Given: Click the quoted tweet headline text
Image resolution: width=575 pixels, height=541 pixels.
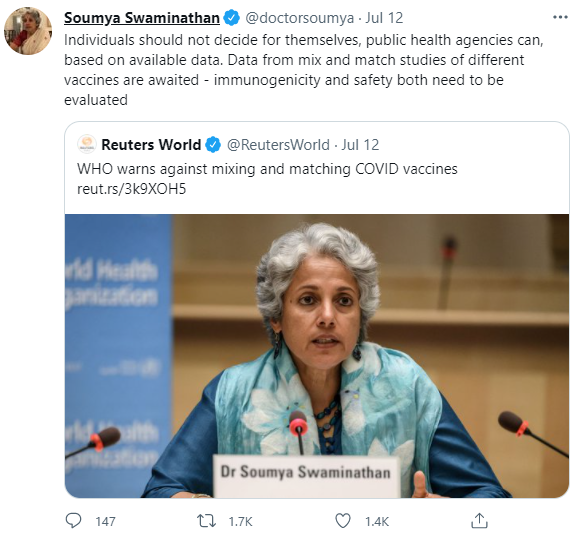Looking at the screenshot, I should (x=267, y=169).
